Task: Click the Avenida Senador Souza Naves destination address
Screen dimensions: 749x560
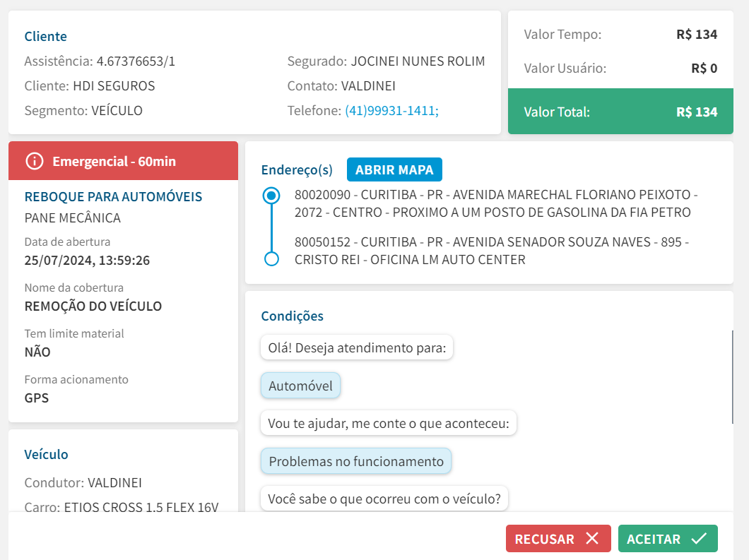Action: click(491, 251)
